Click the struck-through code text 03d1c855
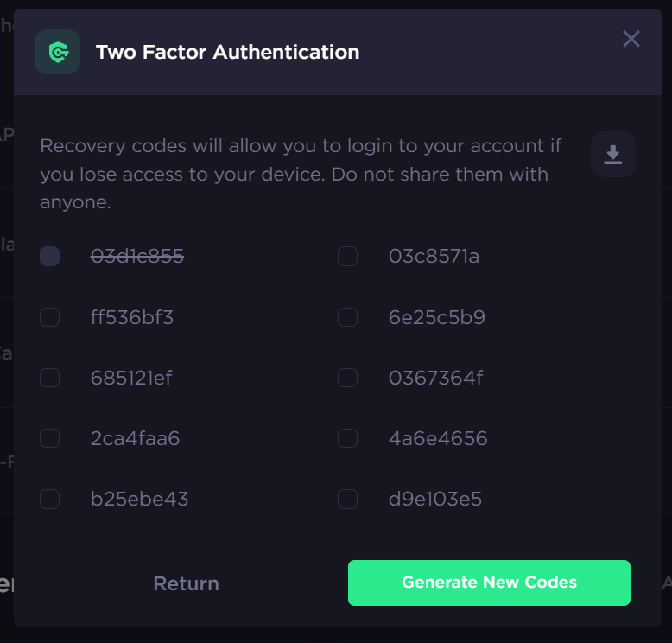The width and height of the screenshot is (672, 643). click(x=137, y=256)
